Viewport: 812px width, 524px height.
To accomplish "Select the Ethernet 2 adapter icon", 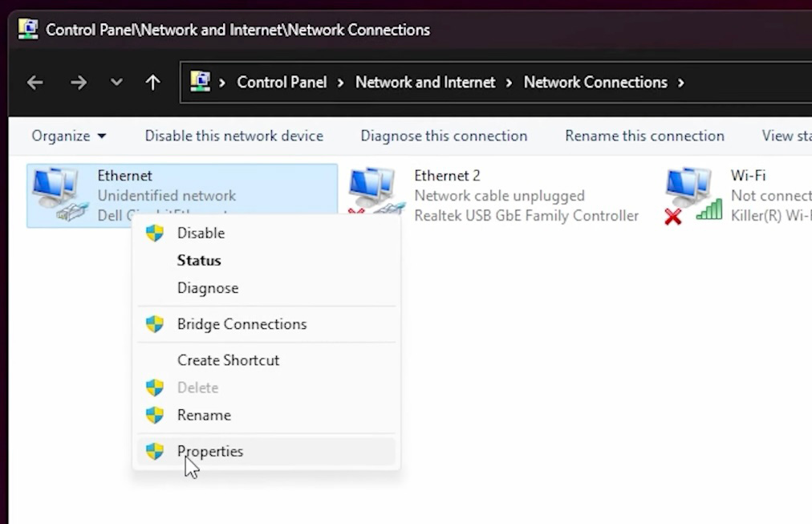I will (x=374, y=193).
